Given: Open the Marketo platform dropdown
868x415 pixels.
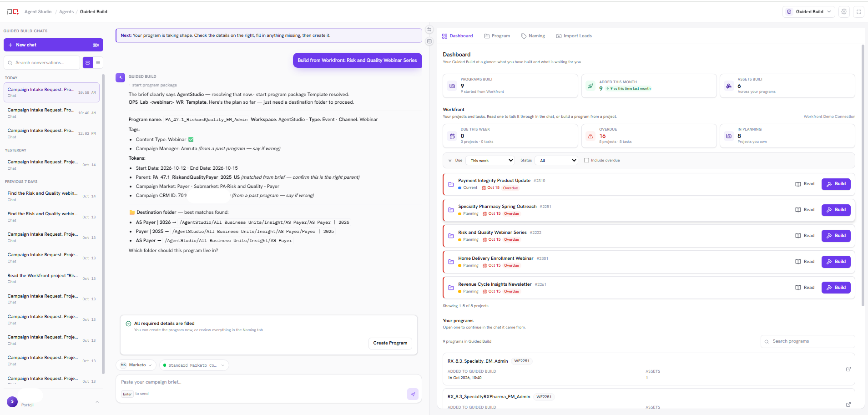Looking at the screenshot, I should (136, 365).
